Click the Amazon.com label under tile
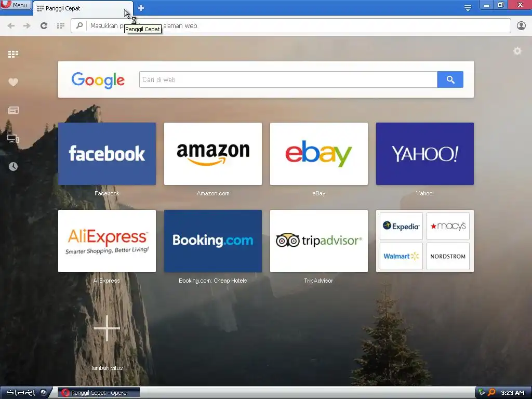The height and width of the screenshot is (399, 532). click(213, 193)
